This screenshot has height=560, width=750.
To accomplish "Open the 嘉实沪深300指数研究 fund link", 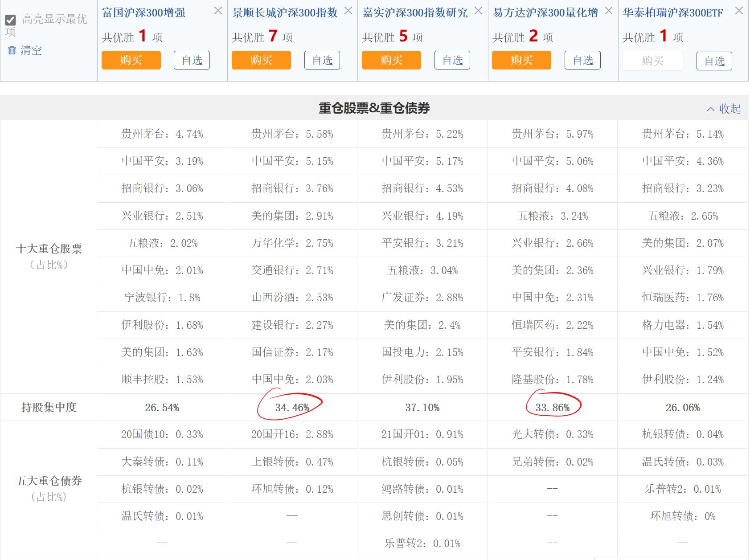I will pos(415,12).
